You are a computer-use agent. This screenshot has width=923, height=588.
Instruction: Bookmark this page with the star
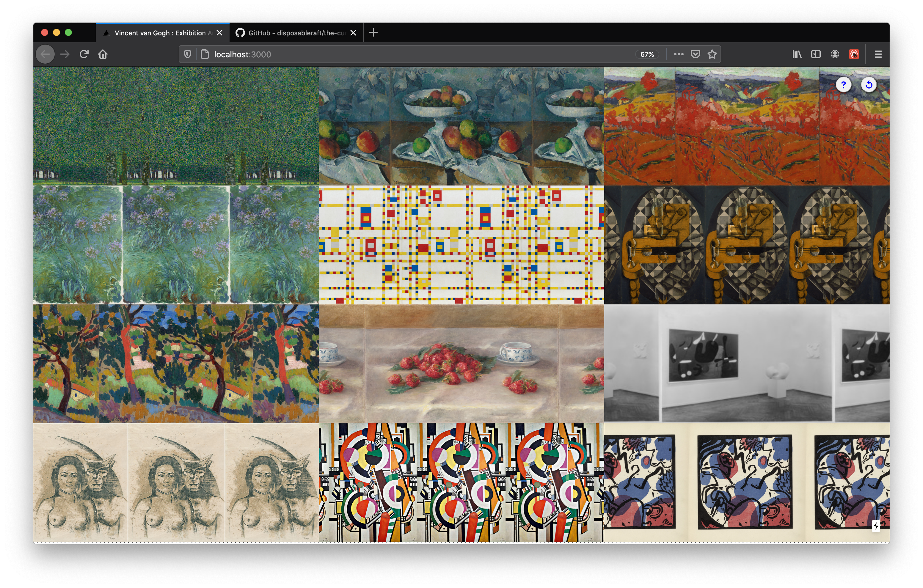point(712,54)
